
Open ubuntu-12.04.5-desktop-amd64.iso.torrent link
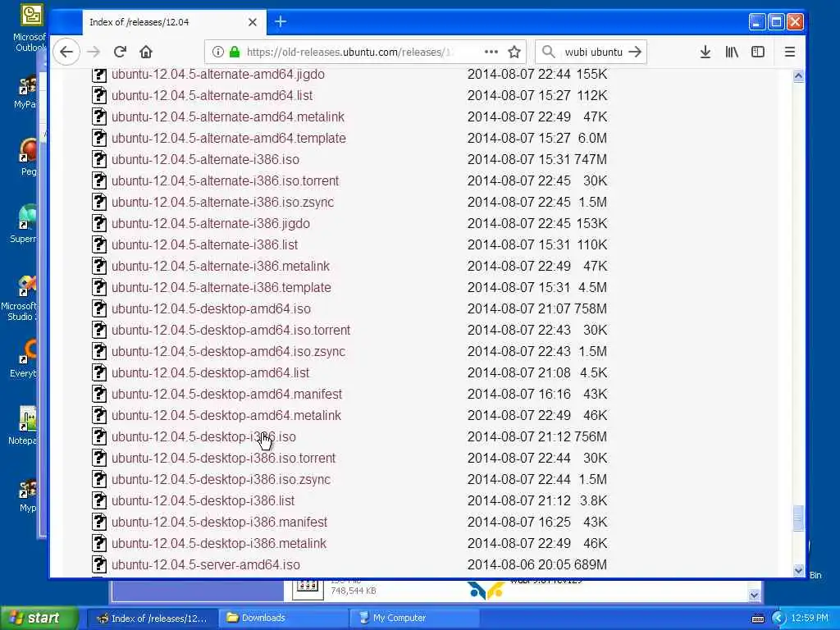point(231,331)
